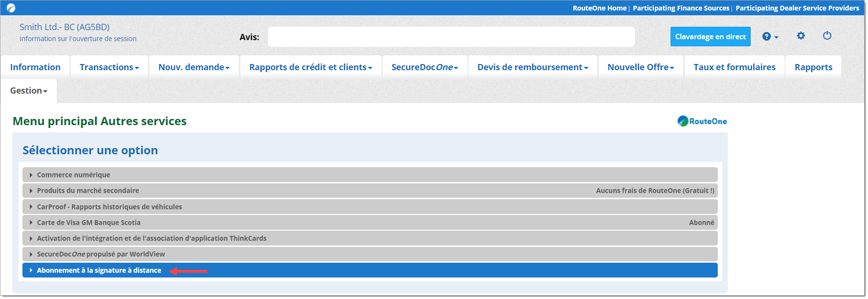Viewport: 868px width, 299px height.
Task: Click the 'Abonné' status text
Action: click(x=702, y=223)
